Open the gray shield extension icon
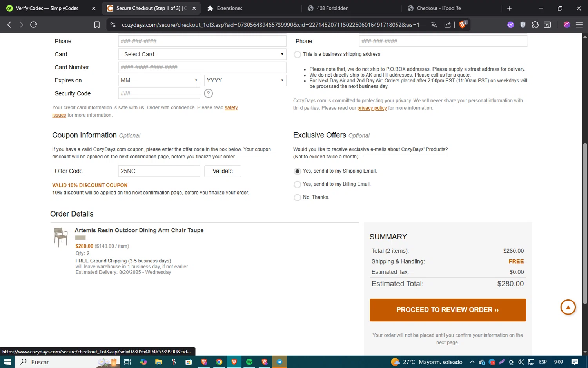 pyautogui.click(x=523, y=25)
